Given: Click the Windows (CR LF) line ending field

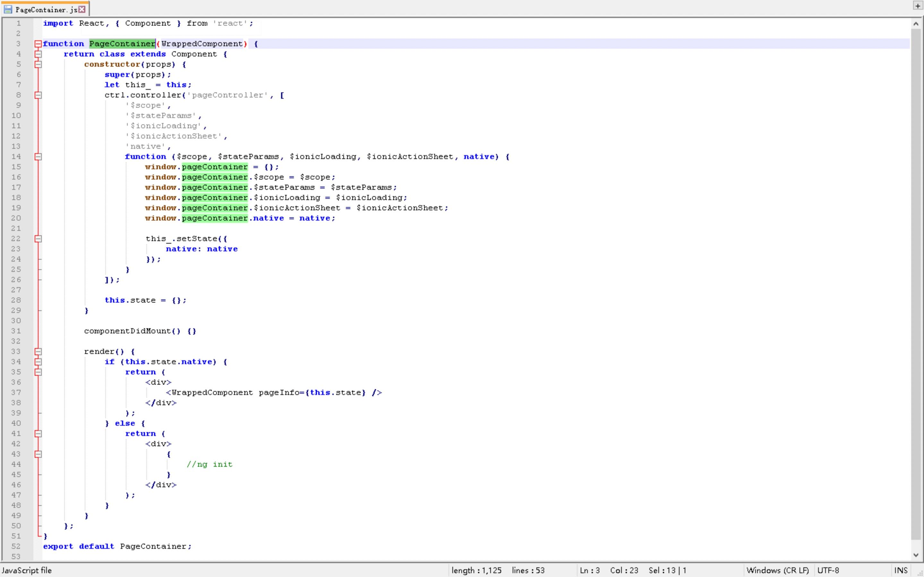Looking at the screenshot, I should coord(777,570).
